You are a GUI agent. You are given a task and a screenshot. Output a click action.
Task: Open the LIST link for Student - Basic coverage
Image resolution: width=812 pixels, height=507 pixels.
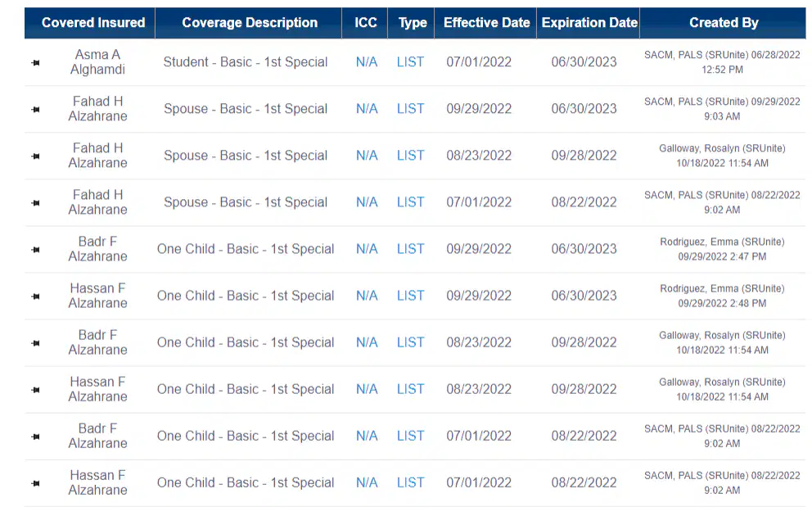tap(410, 62)
